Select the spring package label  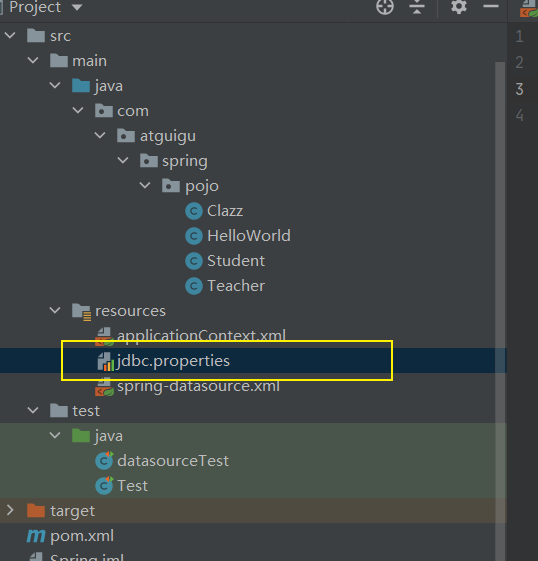[x=185, y=162]
